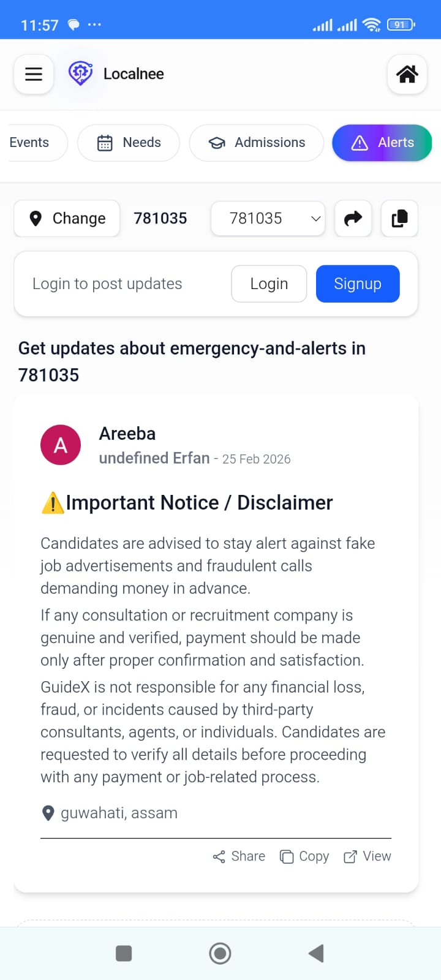The width and height of the screenshot is (441, 980).
Task: Go to home via house icon
Action: coord(407,74)
